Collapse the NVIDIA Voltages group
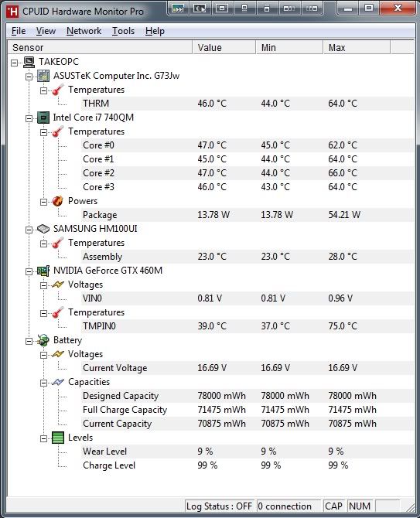Screen dimensions: 420x518 coord(43,285)
